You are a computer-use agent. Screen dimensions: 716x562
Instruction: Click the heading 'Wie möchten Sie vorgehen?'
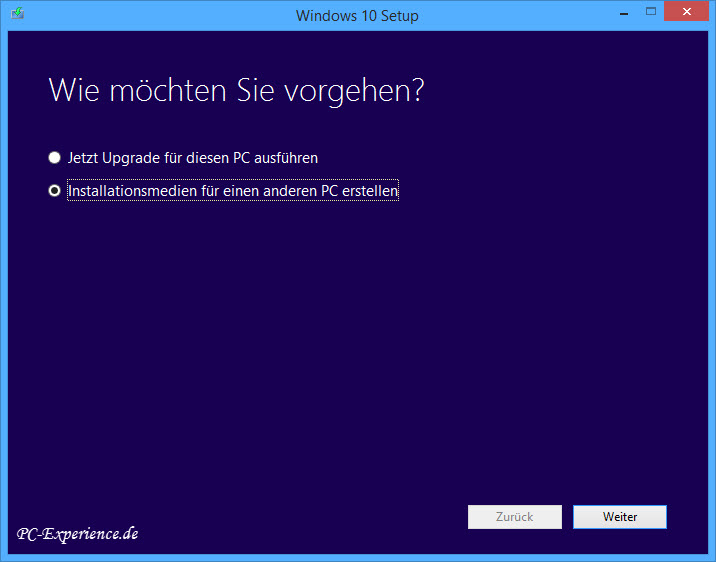pyautogui.click(x=236, y=90)
